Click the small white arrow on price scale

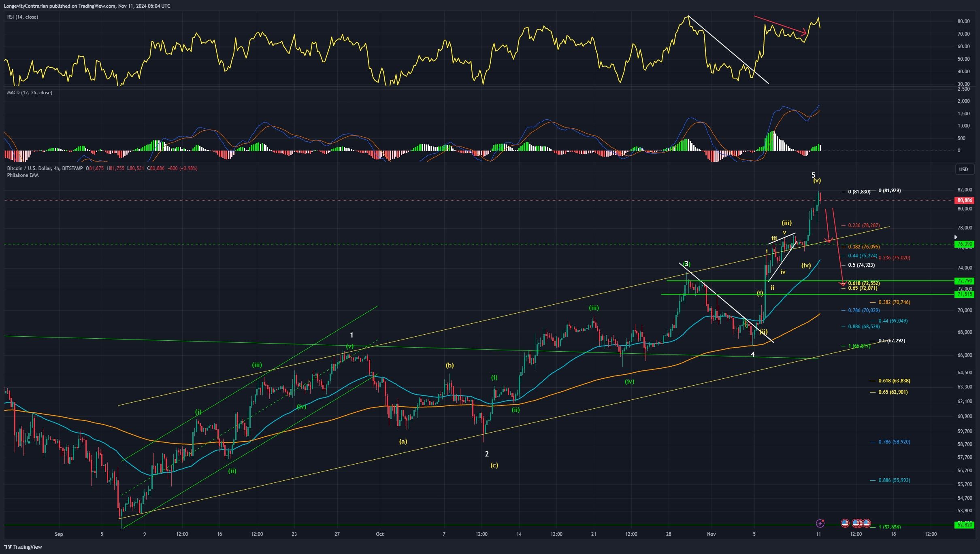(956, 237)
